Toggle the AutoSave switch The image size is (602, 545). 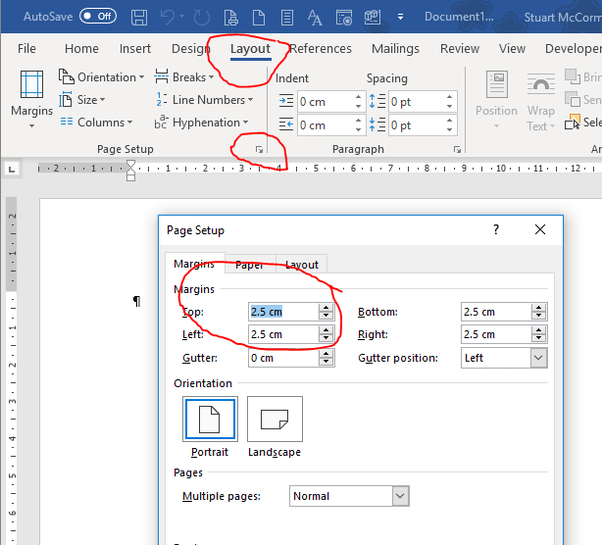pyautogui.click(x=98, y=17)
